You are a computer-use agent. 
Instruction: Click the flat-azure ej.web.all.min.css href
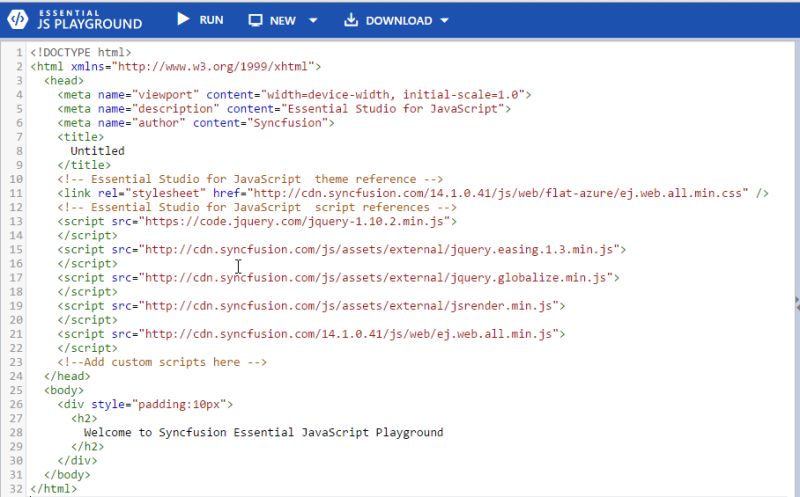(x=497, y=193)
